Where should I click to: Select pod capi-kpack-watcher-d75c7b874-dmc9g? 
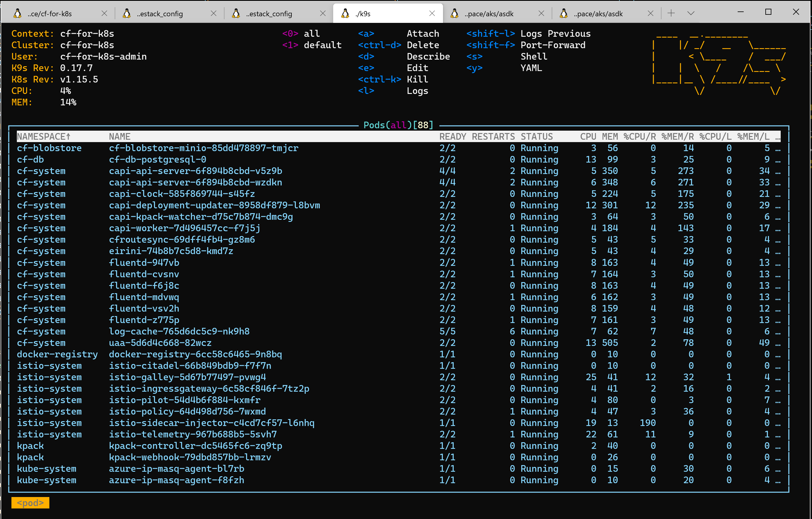coord(398,217)
